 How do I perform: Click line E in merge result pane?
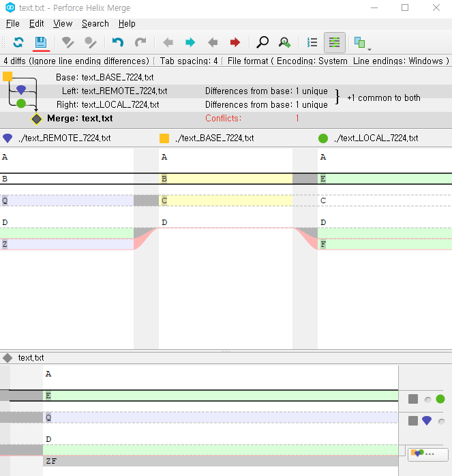220,396
